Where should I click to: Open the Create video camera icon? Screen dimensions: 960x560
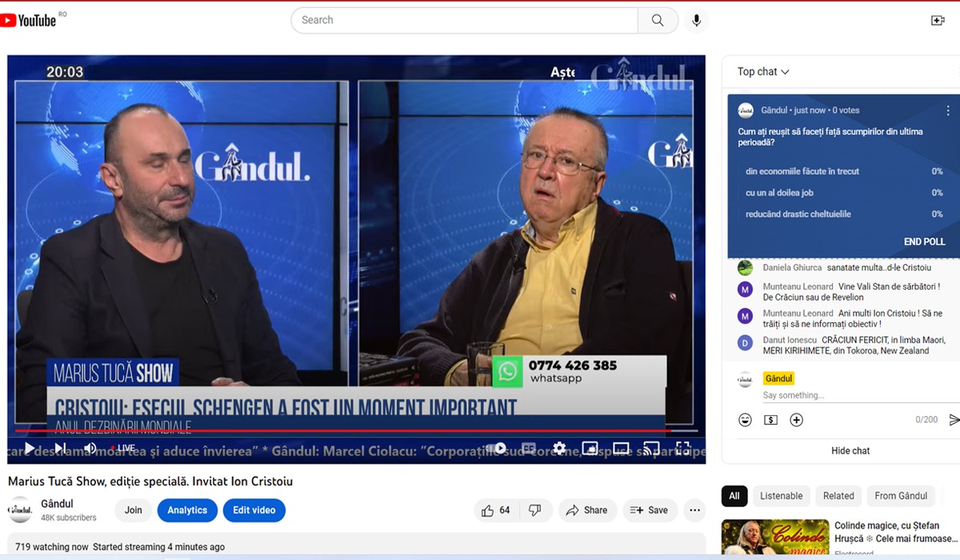pyautogui.click(x=938, y=21)
